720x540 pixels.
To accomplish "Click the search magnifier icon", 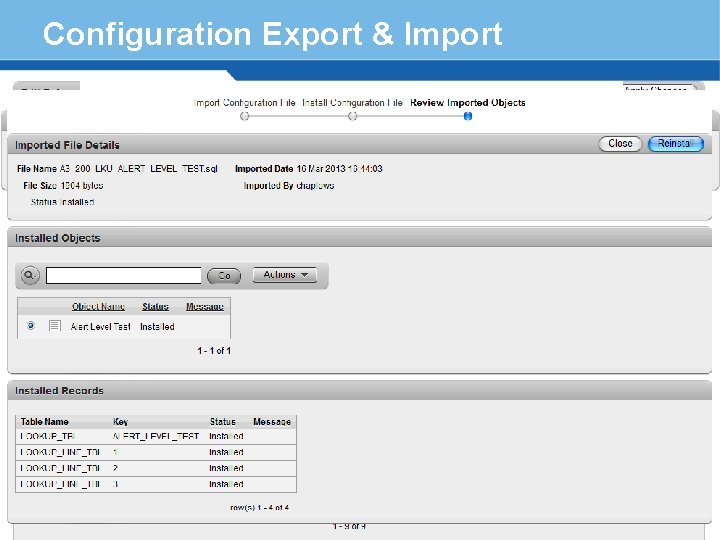I will point(30,276).
